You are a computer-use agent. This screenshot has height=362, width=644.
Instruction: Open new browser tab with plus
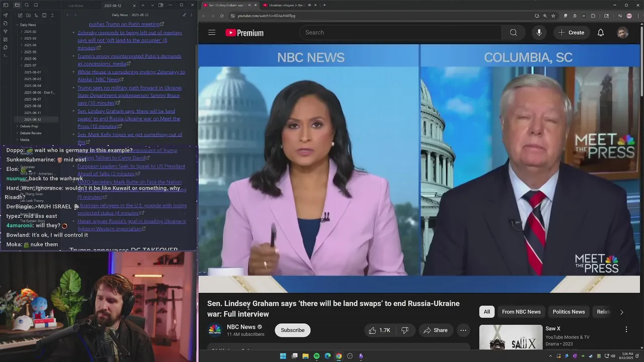325,5
